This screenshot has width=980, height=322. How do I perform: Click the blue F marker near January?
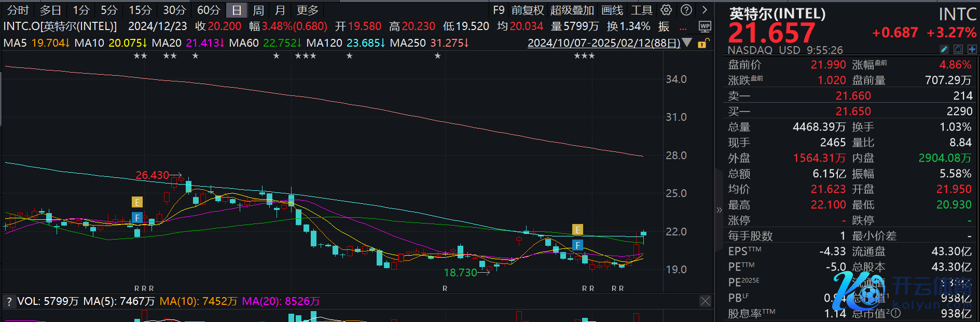577,245
